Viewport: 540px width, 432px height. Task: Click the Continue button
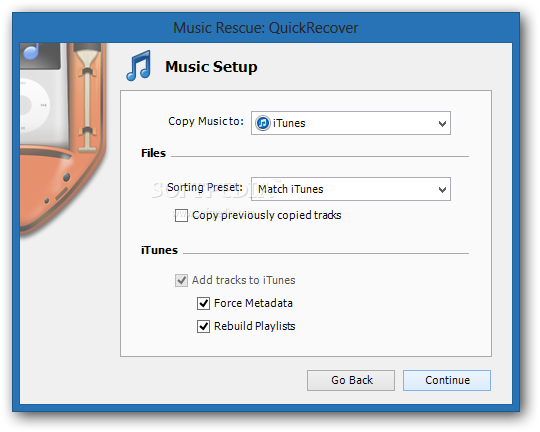pos(447,380)
